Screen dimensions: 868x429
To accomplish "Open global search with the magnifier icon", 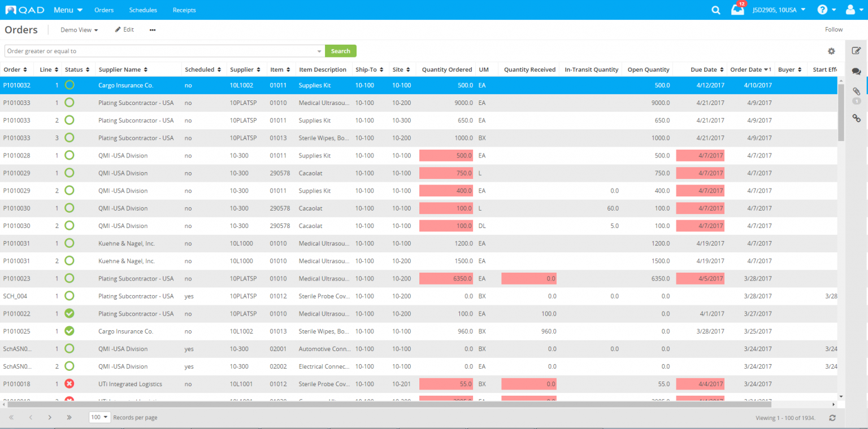I will point(715,10).
